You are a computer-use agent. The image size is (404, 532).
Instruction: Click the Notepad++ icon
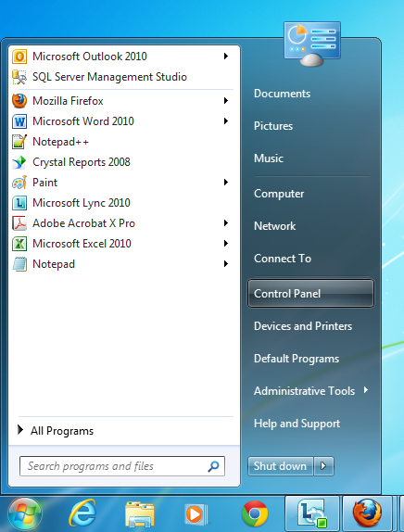19,142
